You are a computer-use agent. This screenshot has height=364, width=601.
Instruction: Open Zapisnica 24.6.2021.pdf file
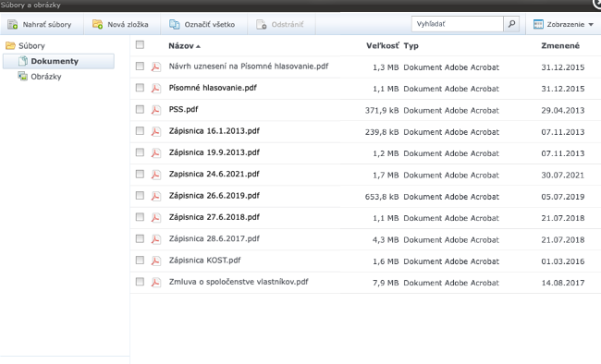[x=214, y=174]
